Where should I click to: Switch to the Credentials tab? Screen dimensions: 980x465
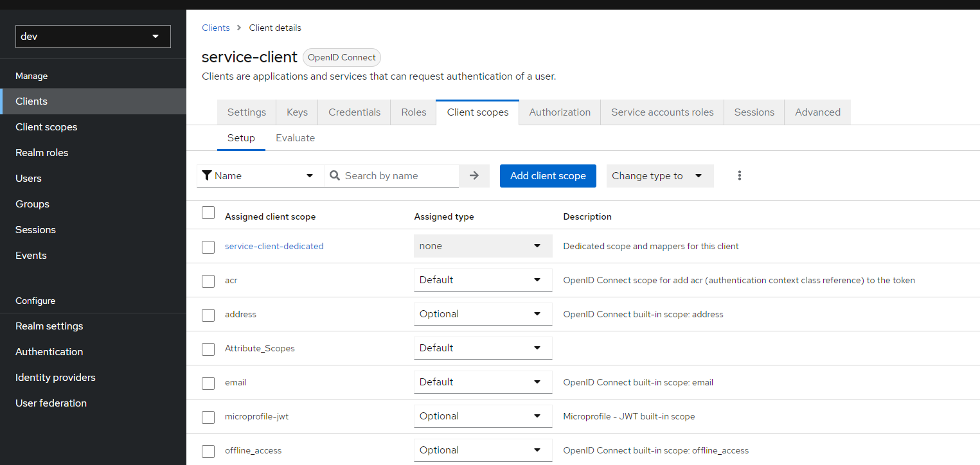(x=354, y=112)
